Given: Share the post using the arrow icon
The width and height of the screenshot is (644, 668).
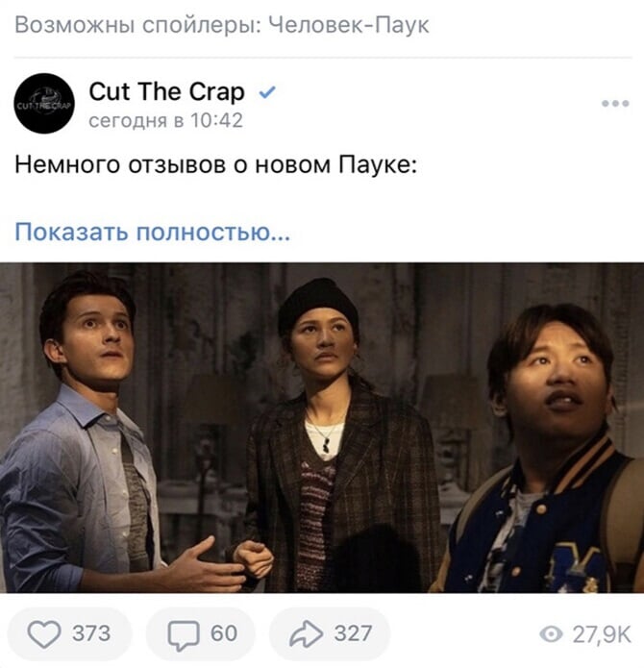Looking at the screenshot, I should [306, 634].
